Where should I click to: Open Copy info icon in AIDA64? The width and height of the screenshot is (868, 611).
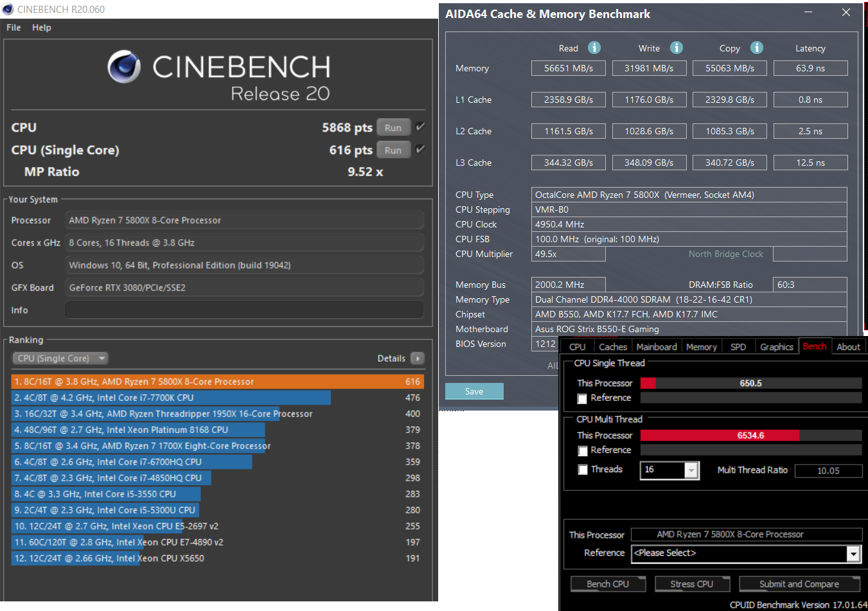click(757, 48)
